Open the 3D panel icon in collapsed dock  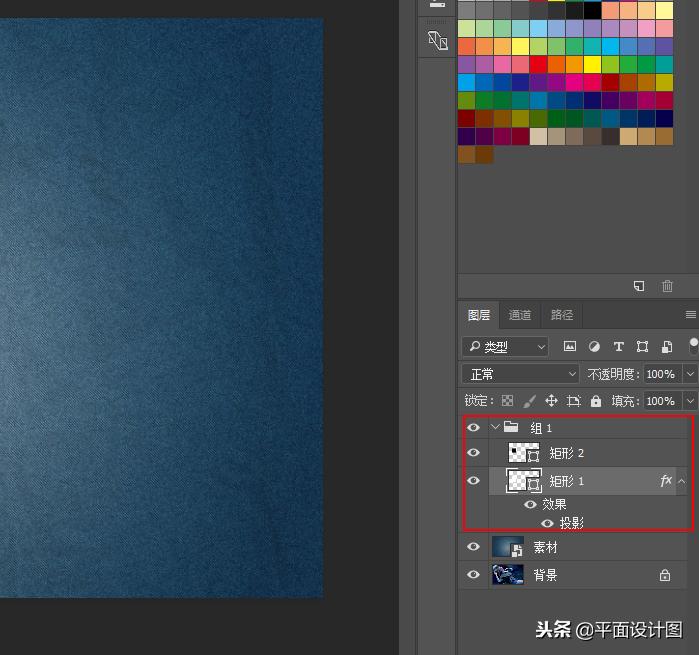click(x=438, y=41)
